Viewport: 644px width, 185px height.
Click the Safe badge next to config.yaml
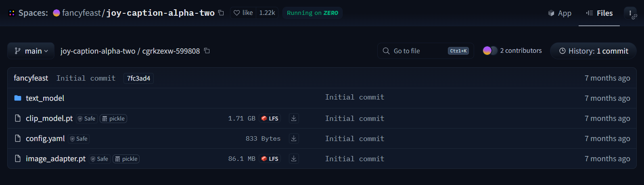click(x=79, y=139)
